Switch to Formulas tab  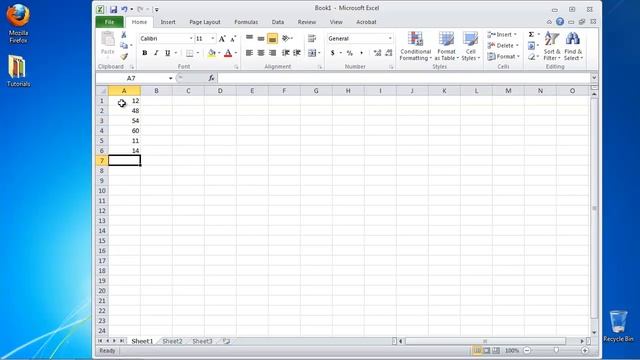coord(246,22)
